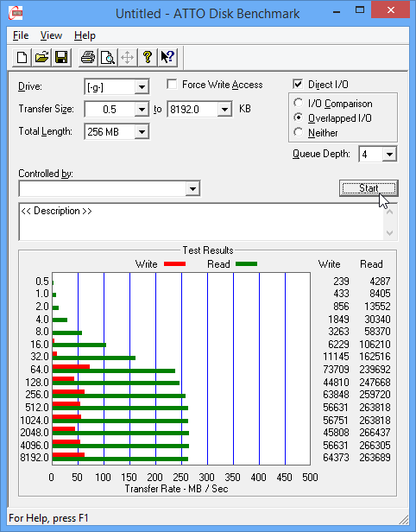Click the read value 4287
416x532 pixels.
tap(381, 282)
